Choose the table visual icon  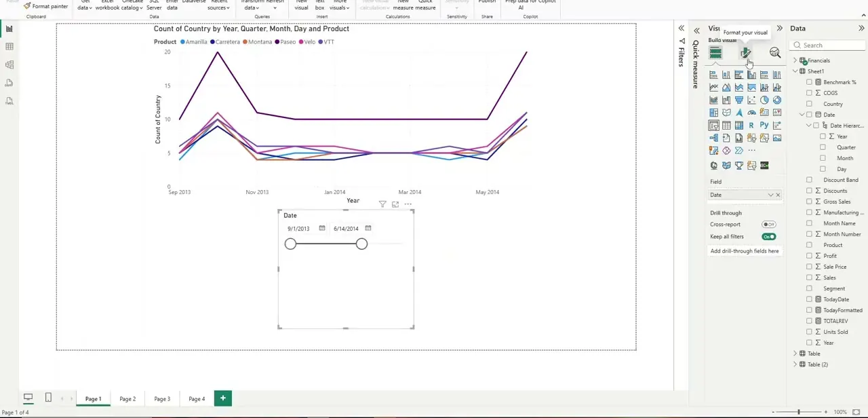[726, 126]
